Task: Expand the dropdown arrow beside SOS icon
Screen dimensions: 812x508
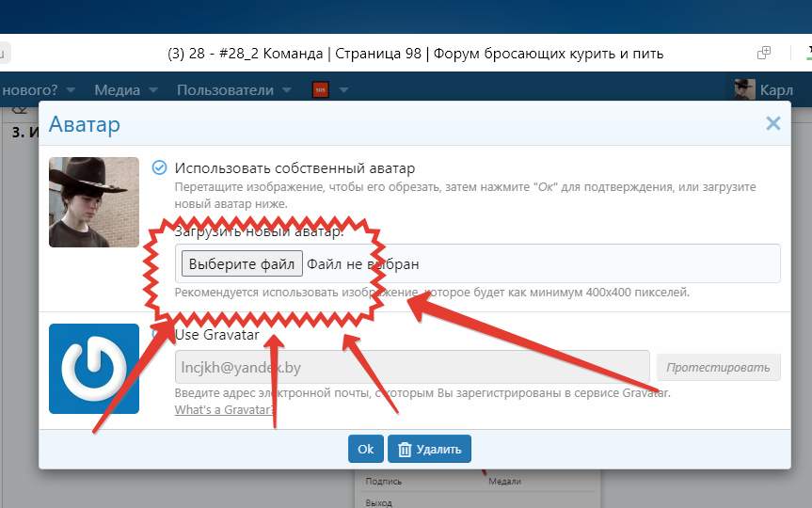Action: click(x=343, y=90)
